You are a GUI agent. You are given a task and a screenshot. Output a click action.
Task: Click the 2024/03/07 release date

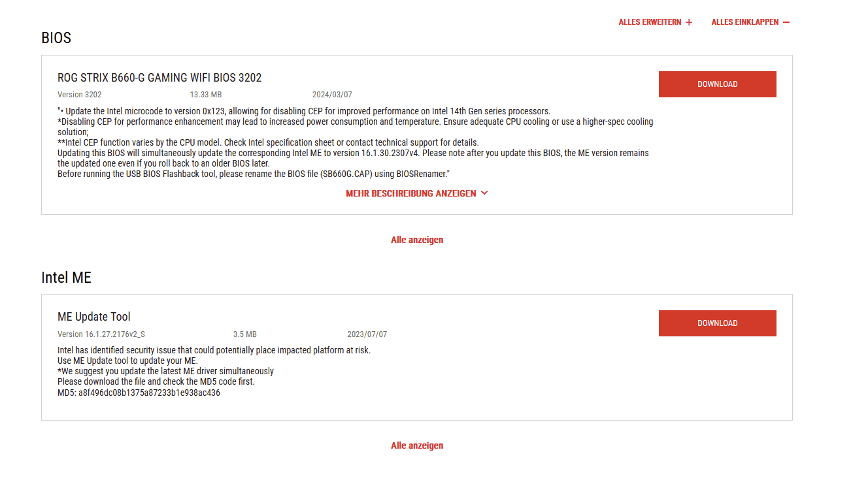coord(332,95)
